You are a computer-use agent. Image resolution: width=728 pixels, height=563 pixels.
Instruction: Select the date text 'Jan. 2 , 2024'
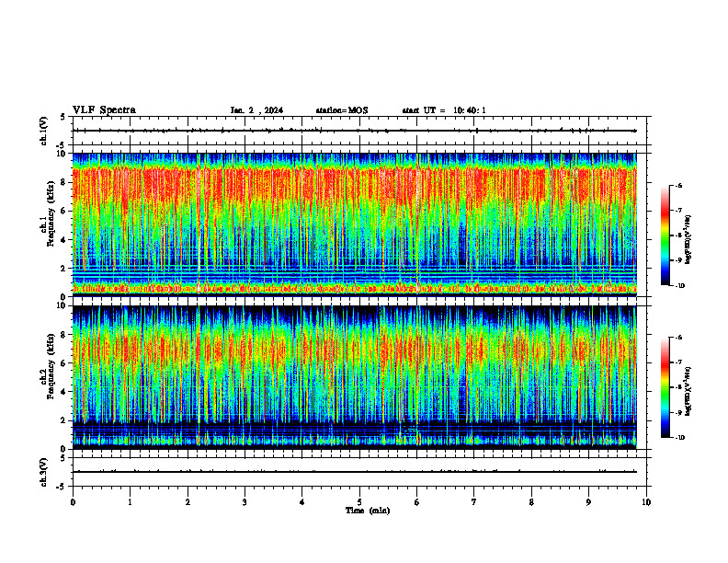click(x=256, y=110)
